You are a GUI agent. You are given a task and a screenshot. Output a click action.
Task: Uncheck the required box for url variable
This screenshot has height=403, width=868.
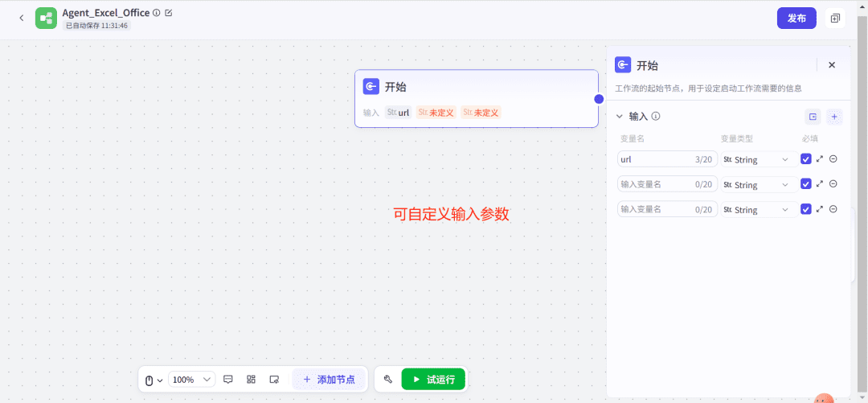click(x=806, y=159)
